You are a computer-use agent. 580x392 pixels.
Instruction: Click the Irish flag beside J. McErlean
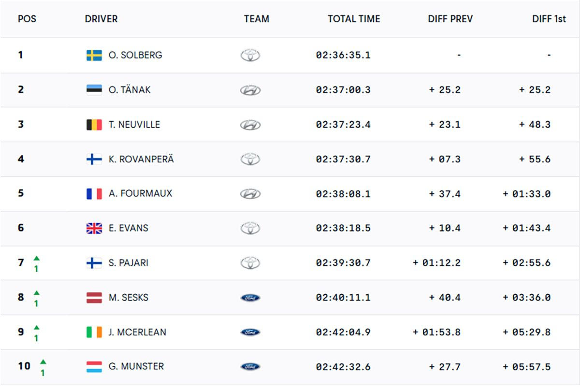click(x=94, y=332)
